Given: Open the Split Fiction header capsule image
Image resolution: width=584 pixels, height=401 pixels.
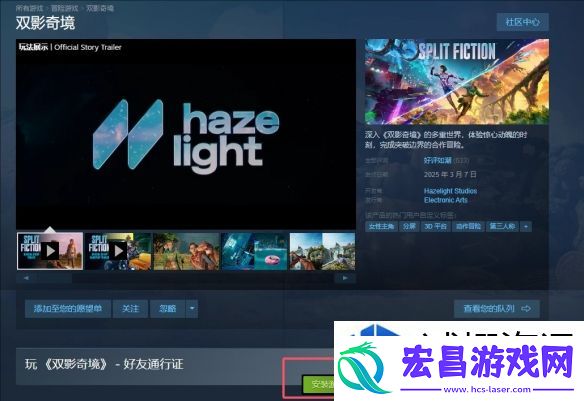Looking at the screenshot, I should [457, 82].
